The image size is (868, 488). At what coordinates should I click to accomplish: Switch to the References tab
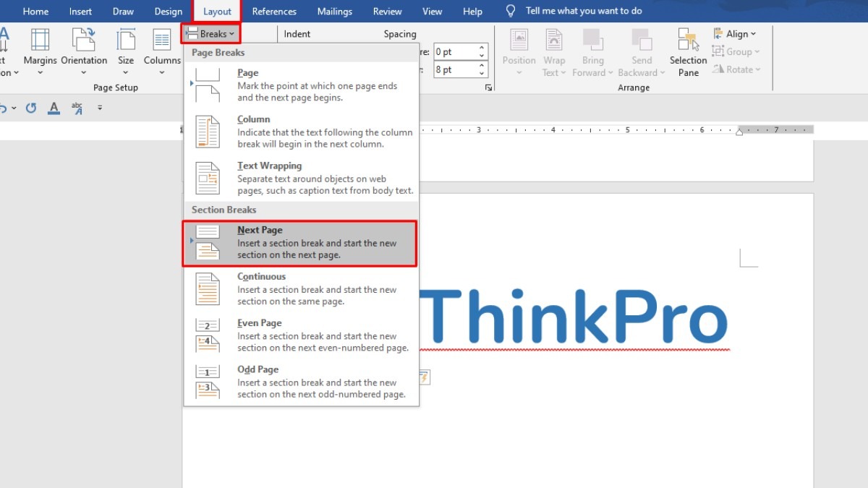click(x=274, y=12)
